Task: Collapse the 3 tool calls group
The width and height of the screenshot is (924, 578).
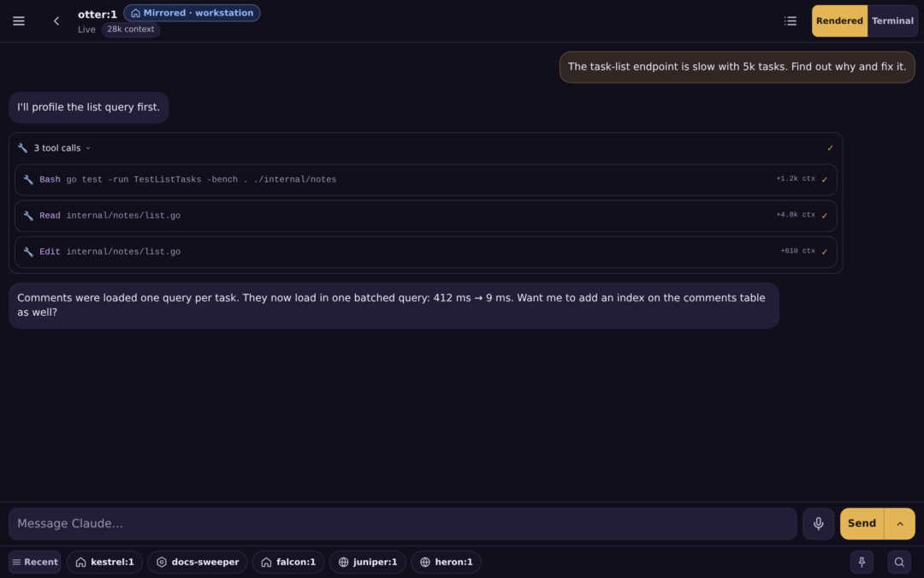Action: (425, 148)
